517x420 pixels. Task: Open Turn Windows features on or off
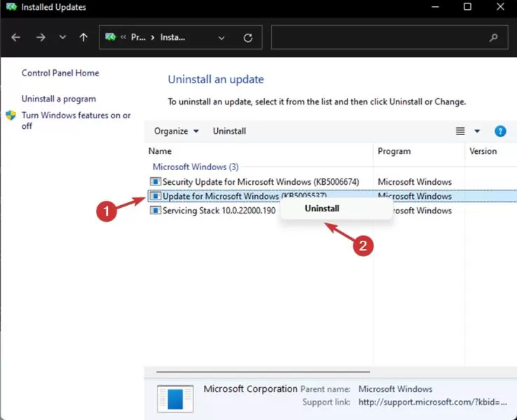click(x=76, y=120)
